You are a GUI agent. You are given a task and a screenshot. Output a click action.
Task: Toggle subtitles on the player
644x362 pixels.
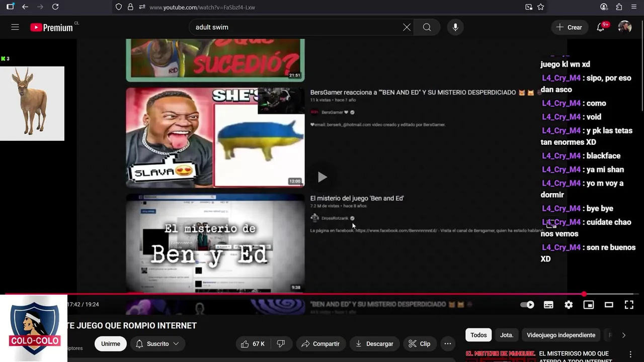(548, 305)
